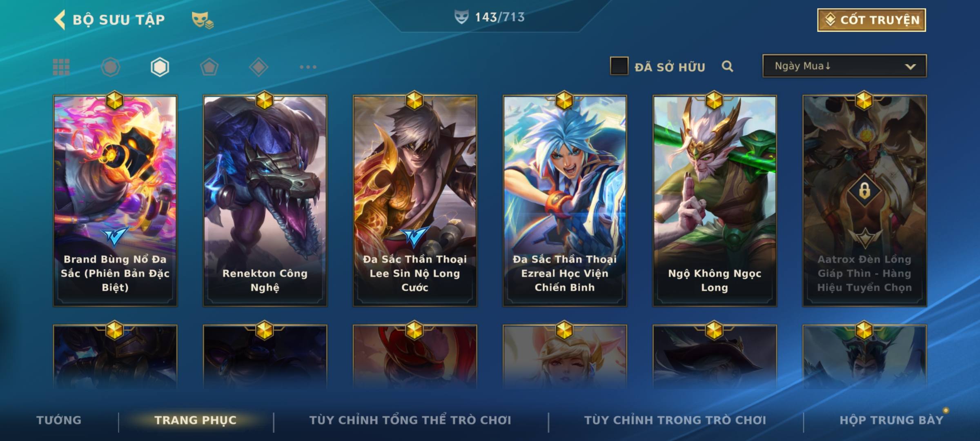The height and width of the screenshot is (441, 980).
Task: Choose the Ngộ Không Ngọc Long skin
Action: [x=715, y=200]
